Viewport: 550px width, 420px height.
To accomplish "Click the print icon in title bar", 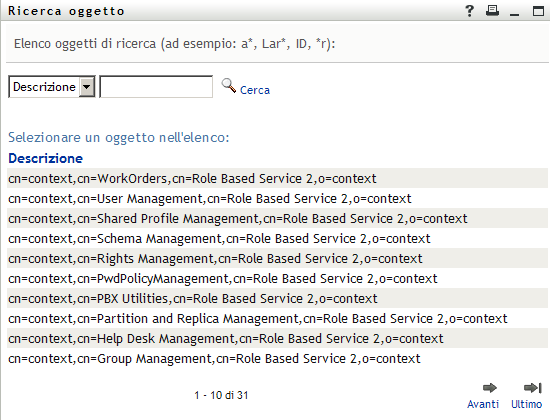I will point(492,11).
